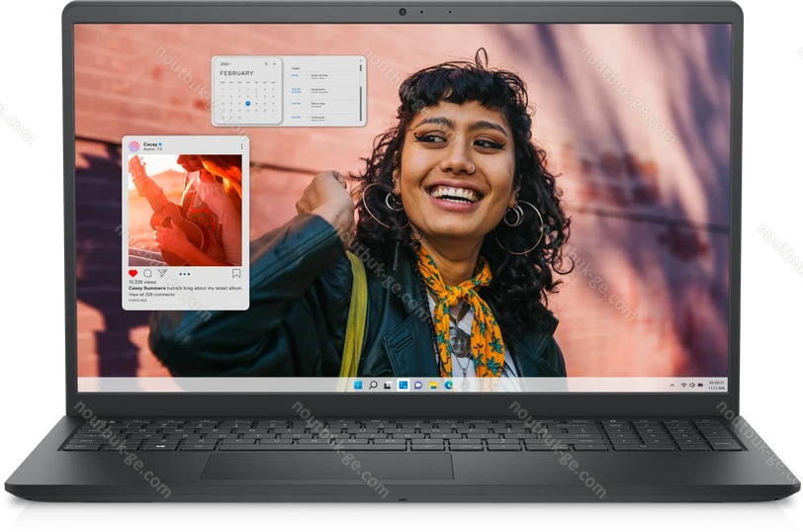Screen dimensions: 803x532
Task: Open the post's three-dot options menu
Action: pyautogui.click(x=184, y=273)
